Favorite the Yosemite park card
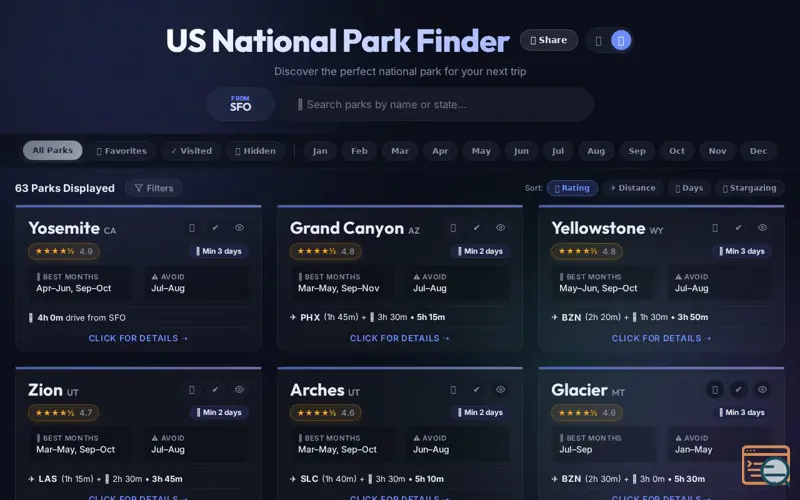800x500 pixels. click(x=192, y=228)
